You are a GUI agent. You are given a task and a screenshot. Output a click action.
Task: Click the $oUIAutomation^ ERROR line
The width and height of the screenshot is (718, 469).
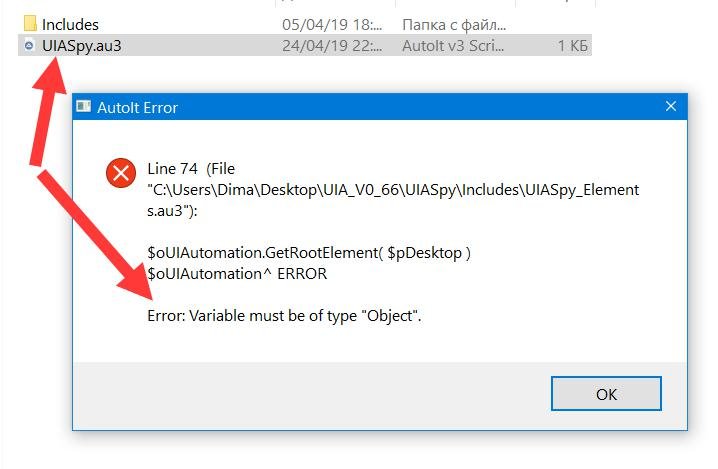coord(237,274)
